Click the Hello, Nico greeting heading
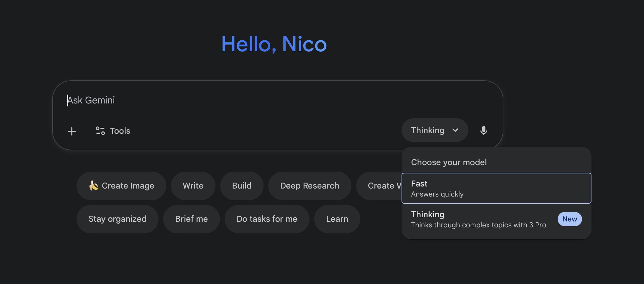The height and width of the screenshot is (284, 644). click(x=274, y=44)
